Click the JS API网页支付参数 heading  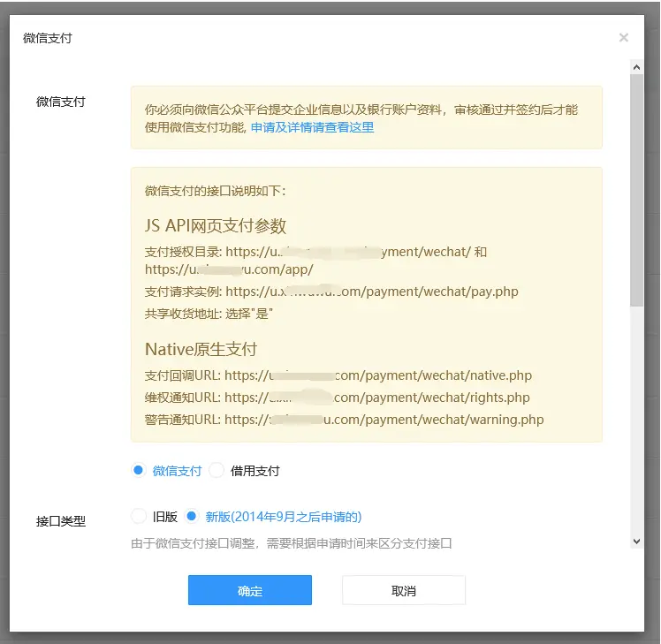pyautogui.click(x=216, y=226)
